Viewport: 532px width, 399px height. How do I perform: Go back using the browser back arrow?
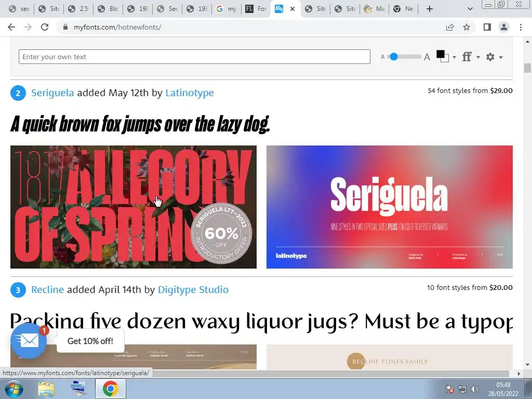coord(11,27)
